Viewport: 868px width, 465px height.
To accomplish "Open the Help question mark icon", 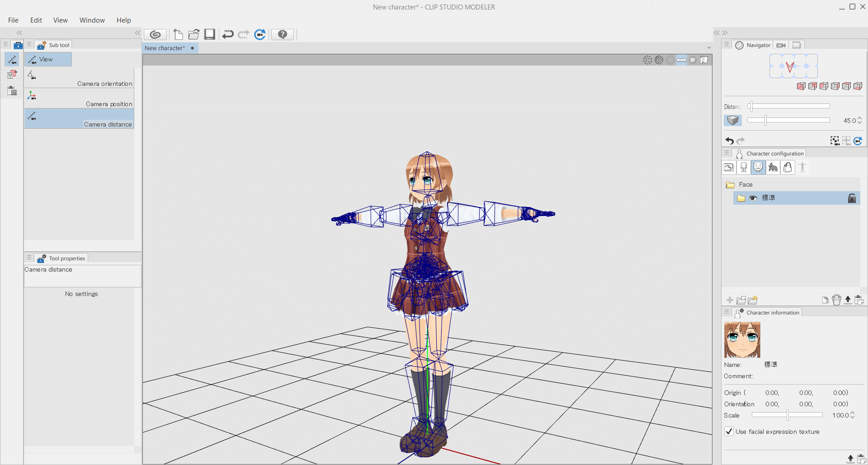I will (283, 34).
